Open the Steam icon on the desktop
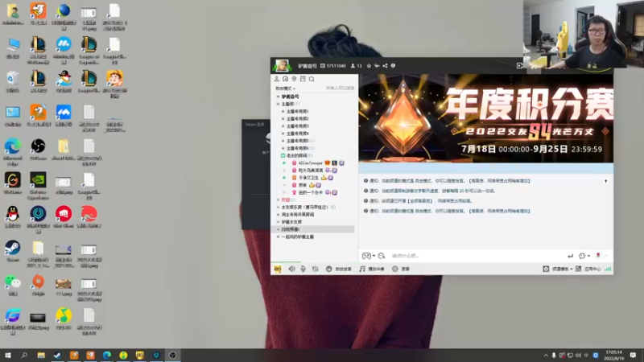The width and height of the screenshot is (644, 362). [x=13, y=250]
